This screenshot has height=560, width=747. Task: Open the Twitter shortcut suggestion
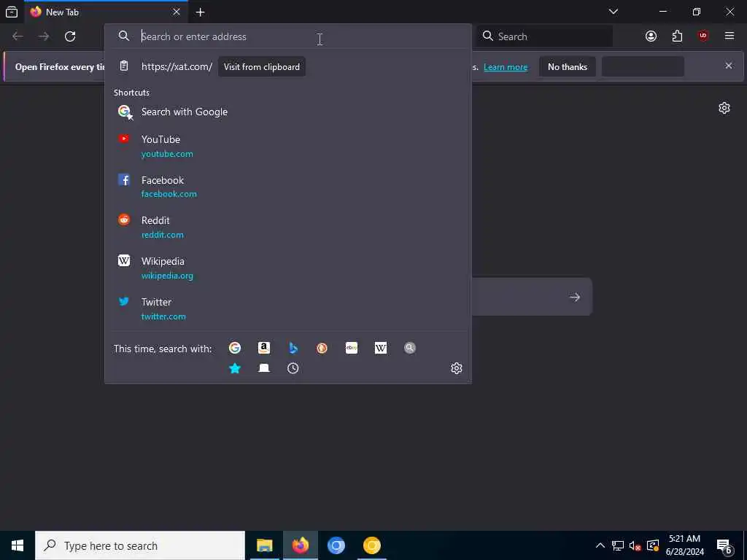tap(287, 308)
